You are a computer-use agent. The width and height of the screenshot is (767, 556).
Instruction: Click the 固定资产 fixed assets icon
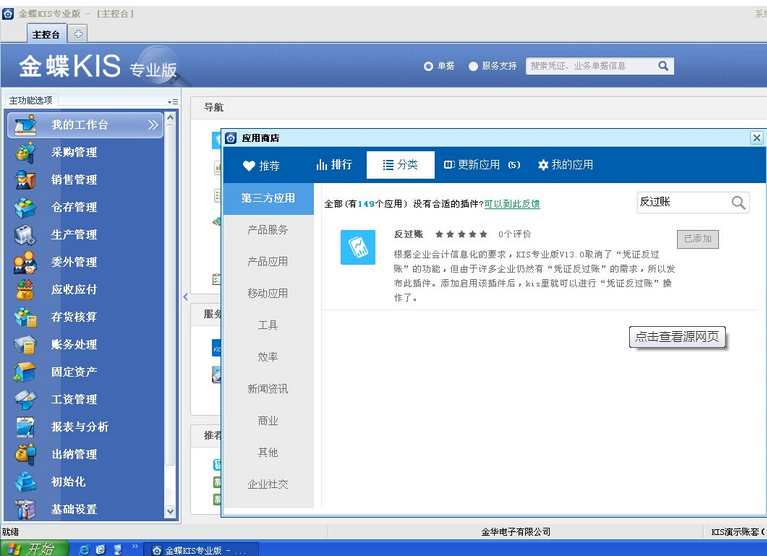[x=25, y=372]
